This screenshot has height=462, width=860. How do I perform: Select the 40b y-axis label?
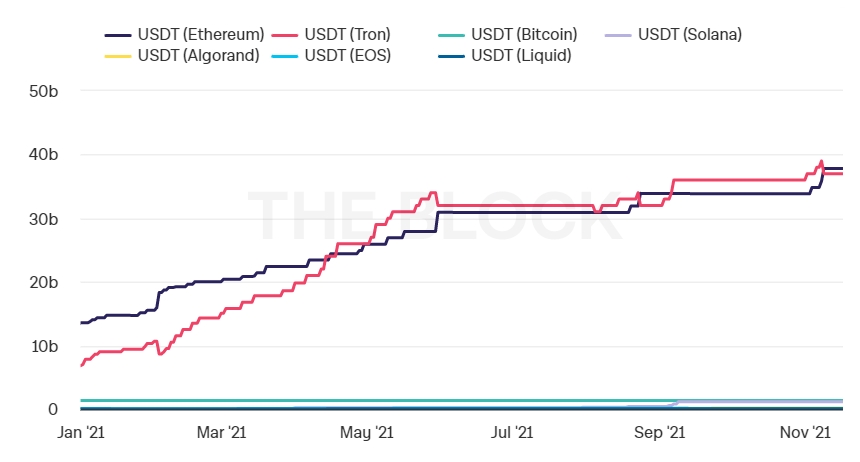[43, 155]
